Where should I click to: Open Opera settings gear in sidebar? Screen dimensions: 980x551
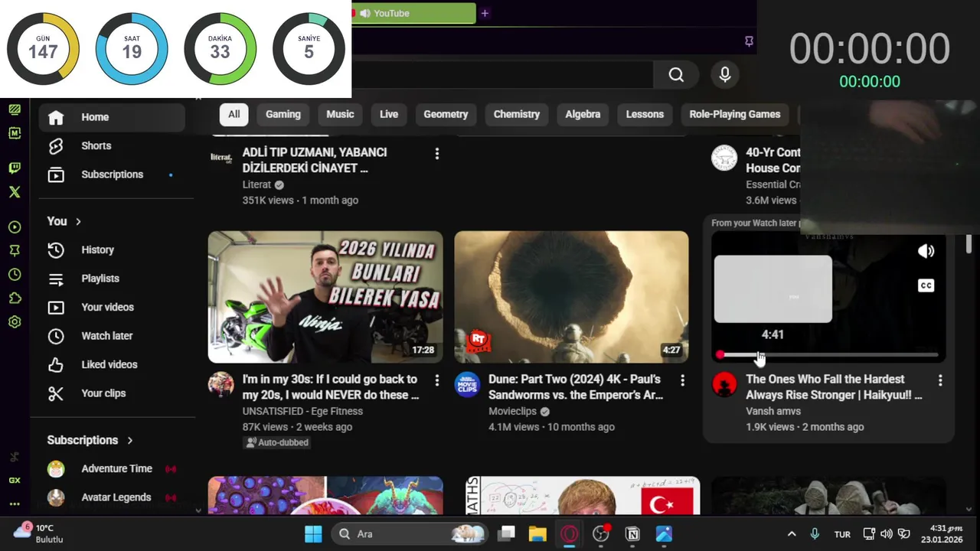[15, 322]
